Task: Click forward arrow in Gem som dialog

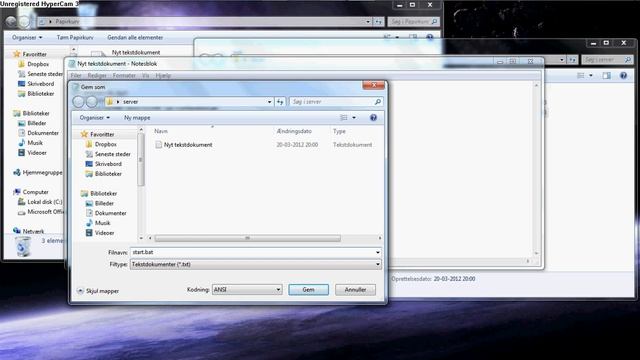Action: coord(92,102)
